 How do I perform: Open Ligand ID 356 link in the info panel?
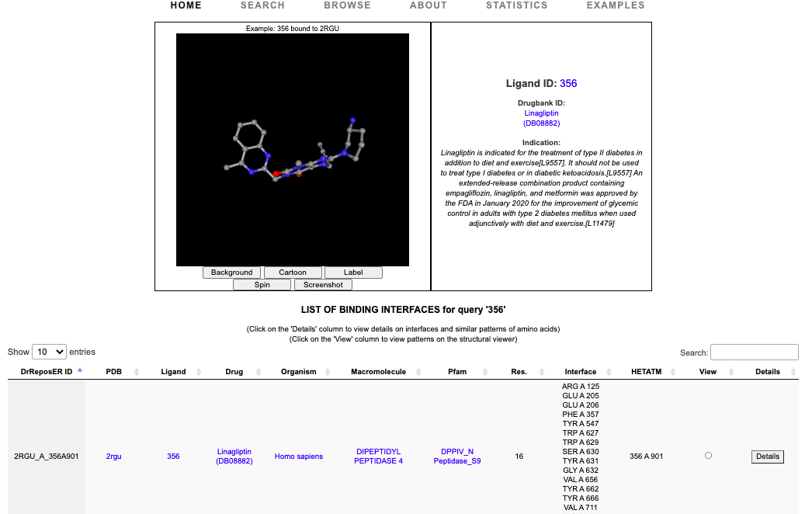(568, 83)
